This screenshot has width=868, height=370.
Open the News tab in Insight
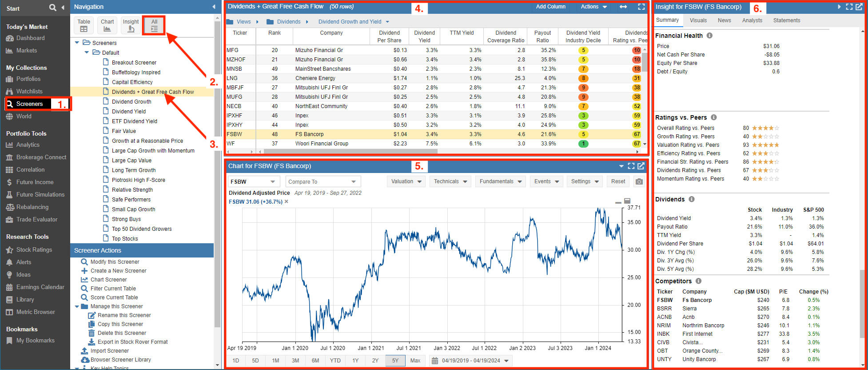tap(724, 20)
